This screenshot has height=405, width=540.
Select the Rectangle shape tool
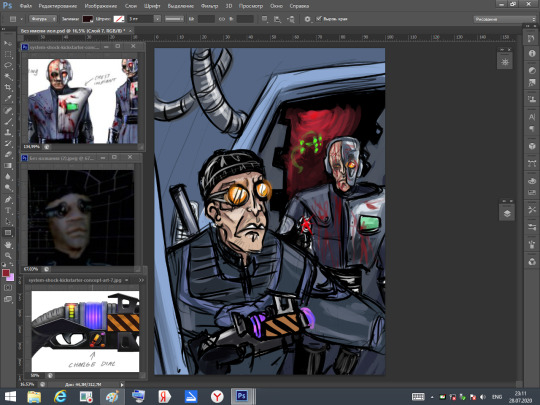[8, 232]
